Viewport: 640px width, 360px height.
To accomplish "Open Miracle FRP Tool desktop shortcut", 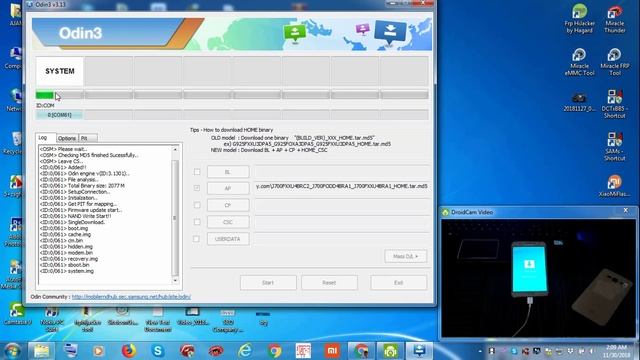I will click(x=615, y=62).
